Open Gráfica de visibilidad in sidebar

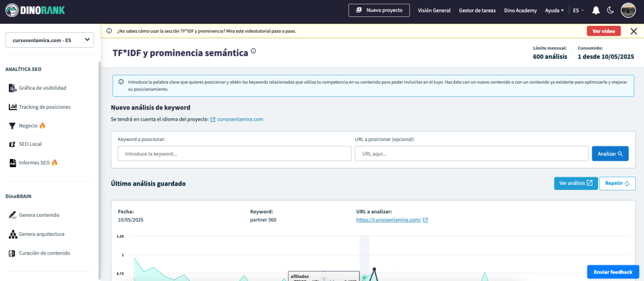(42, 88)
